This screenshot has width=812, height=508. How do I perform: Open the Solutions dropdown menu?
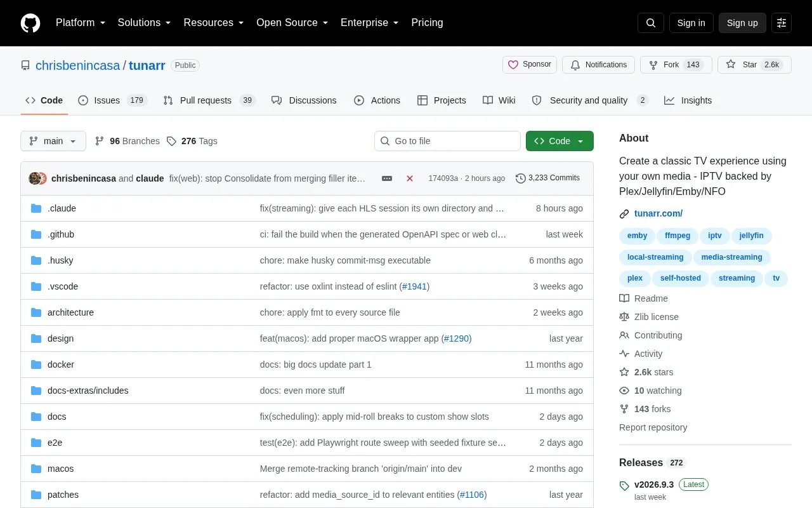tap(145, 23)
